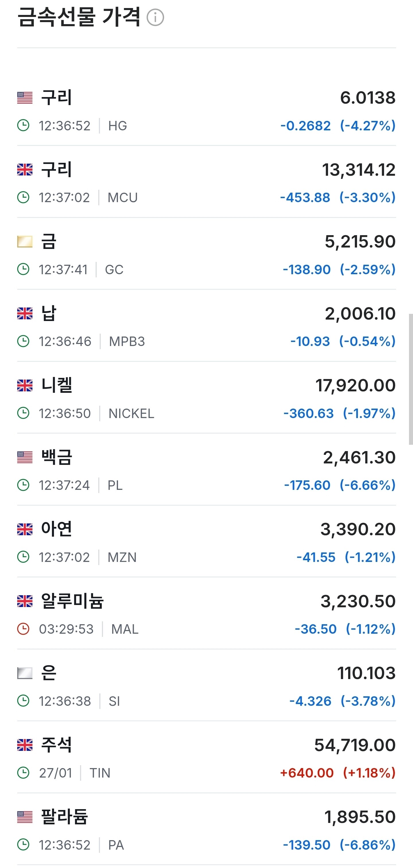The height and width of the screenshot is (868, 413).
Task: Click the 금속선물 가격 heading
Action: [x=79, y=17]
